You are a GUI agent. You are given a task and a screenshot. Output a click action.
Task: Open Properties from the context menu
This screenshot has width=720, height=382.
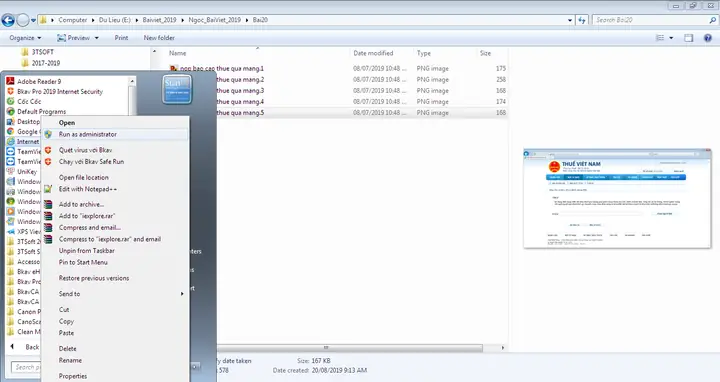pos(73,376)
